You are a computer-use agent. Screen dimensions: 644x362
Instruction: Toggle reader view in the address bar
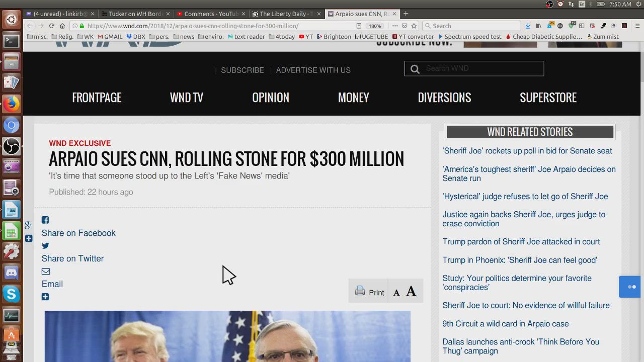(x=359, y=26)
